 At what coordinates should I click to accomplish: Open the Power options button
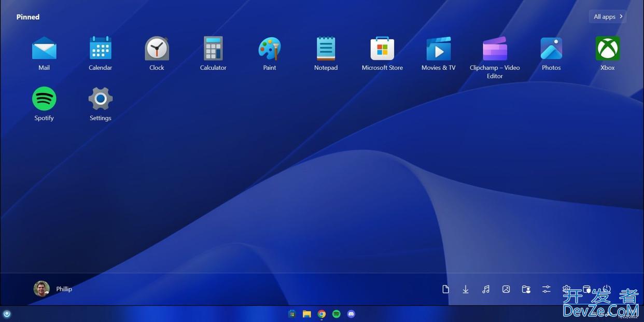tap(607, 289)
